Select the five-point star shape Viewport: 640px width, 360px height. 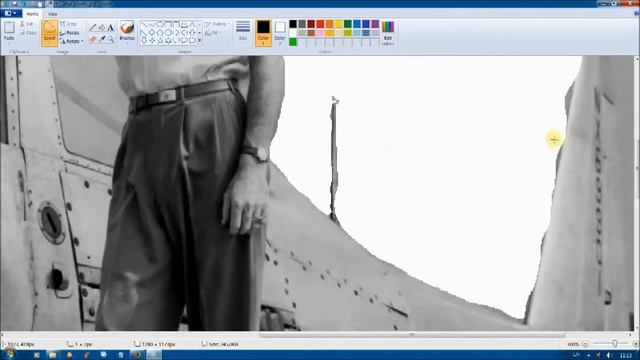tap(160, 40)
